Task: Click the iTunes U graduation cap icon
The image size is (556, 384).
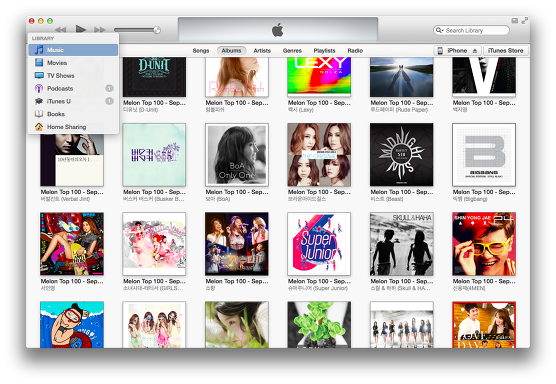Action: [39, 101]
